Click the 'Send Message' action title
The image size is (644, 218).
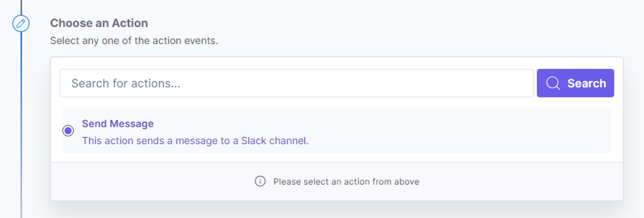(118, 124)
